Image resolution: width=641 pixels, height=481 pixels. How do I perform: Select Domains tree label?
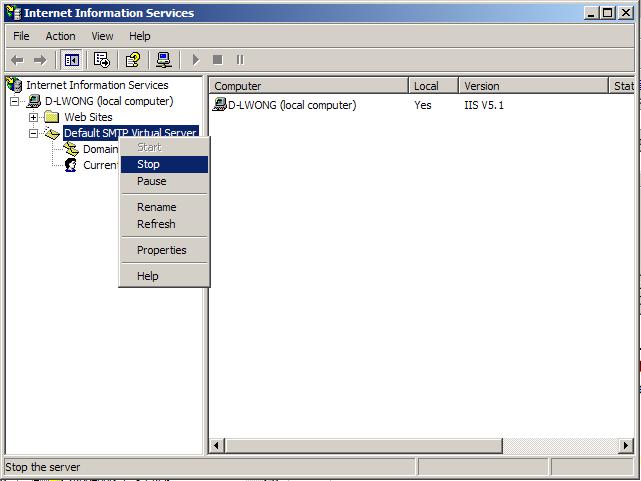click(101, 149)
